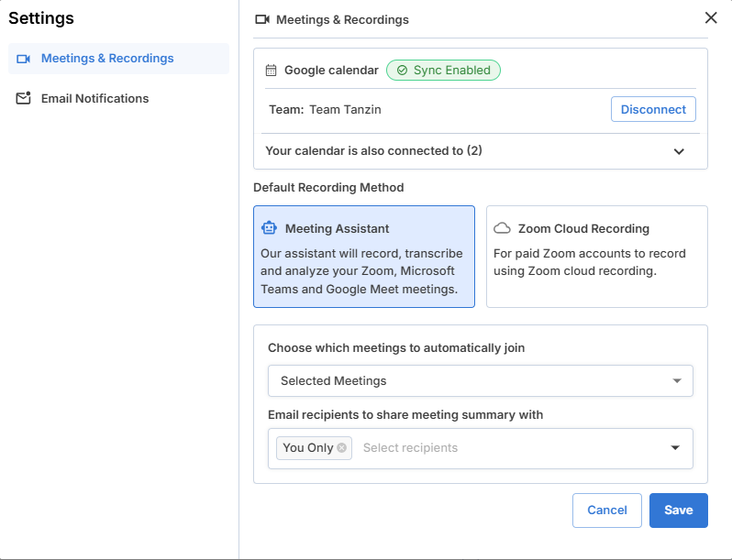The height and width of the screenshot is (560, 732).
Task: Save the meeting settings
Action: [x=678, y=511]
